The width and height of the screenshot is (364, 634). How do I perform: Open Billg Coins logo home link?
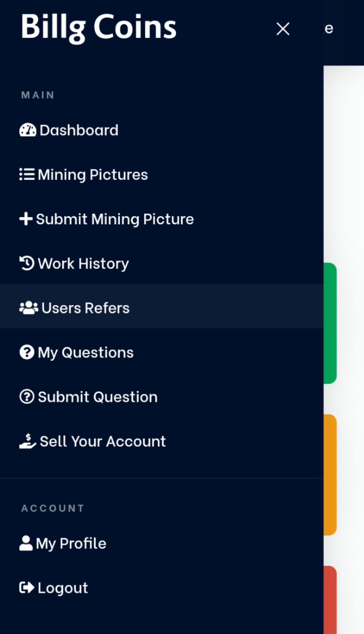(98, 28)
